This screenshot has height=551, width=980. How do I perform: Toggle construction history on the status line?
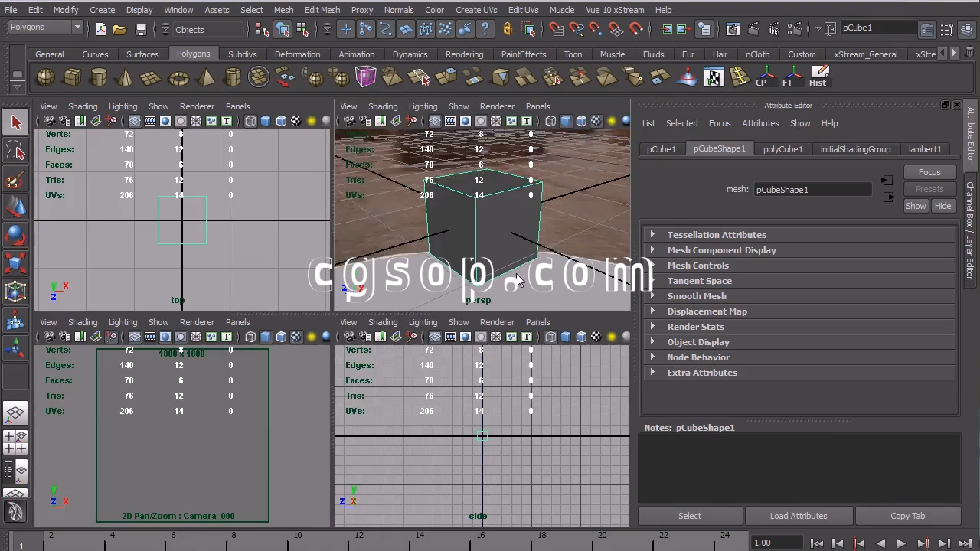704,29
